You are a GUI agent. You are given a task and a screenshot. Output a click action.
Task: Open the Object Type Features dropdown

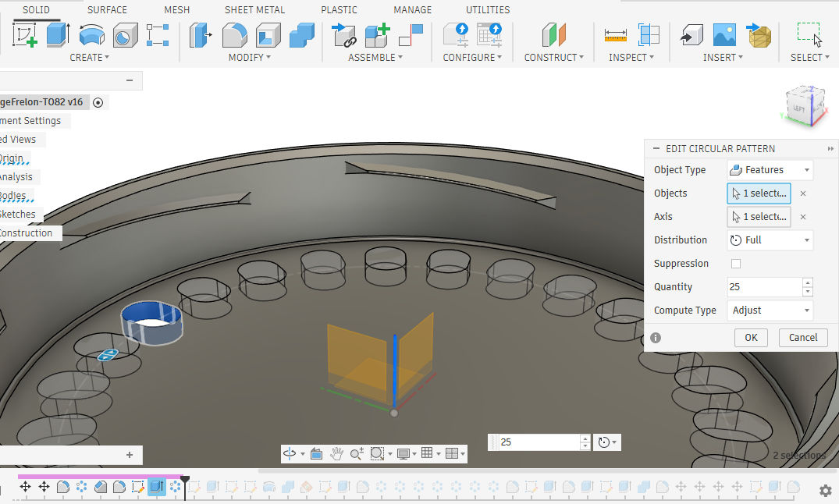click(770, 170)
